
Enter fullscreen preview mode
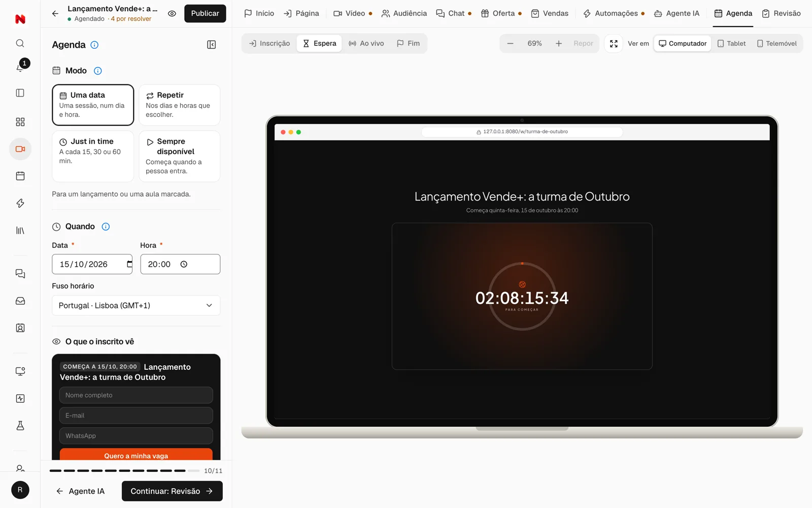(x=614, y=44)
